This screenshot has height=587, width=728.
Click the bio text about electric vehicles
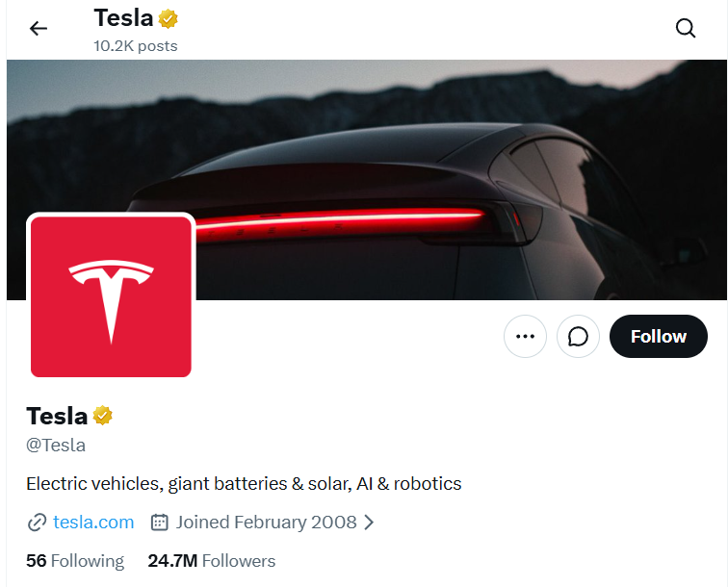[x=244, y=483]
